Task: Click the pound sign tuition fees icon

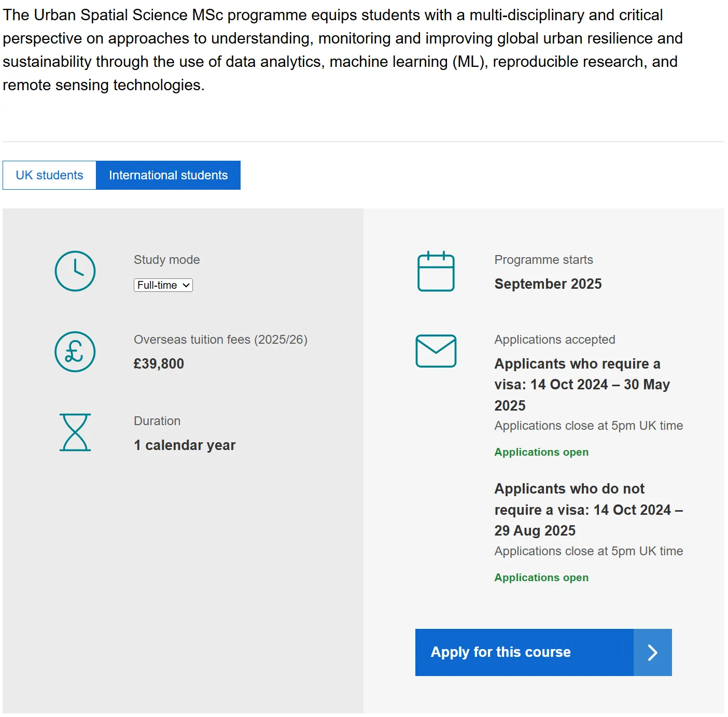Action: (75, 352)
